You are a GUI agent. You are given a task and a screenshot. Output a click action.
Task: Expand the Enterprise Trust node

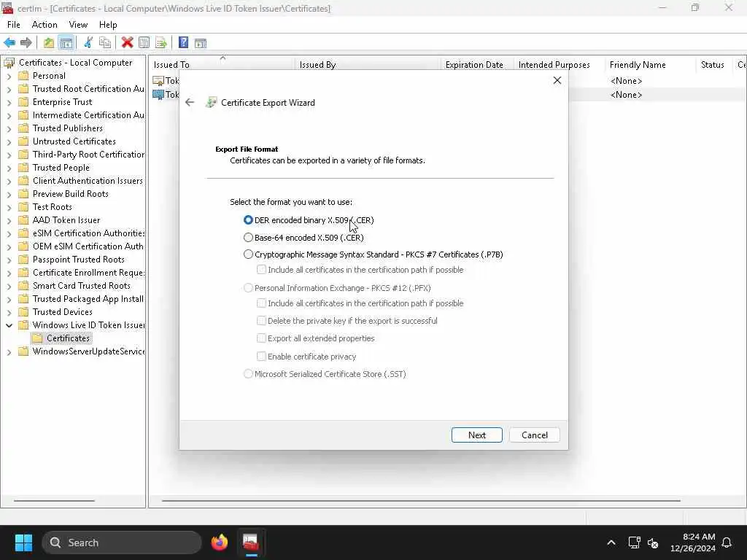pos(9,102)
